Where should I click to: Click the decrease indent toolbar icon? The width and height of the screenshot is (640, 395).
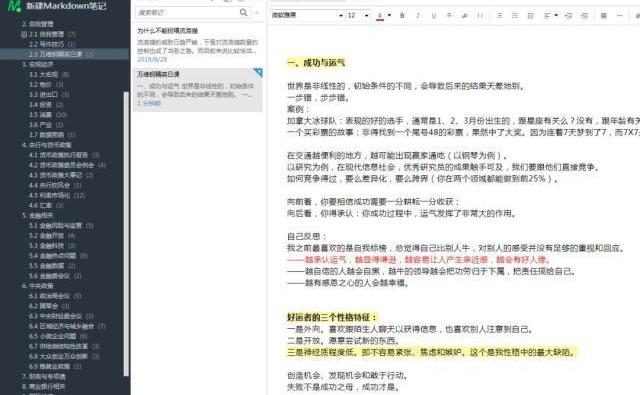(x=569, y=16)
